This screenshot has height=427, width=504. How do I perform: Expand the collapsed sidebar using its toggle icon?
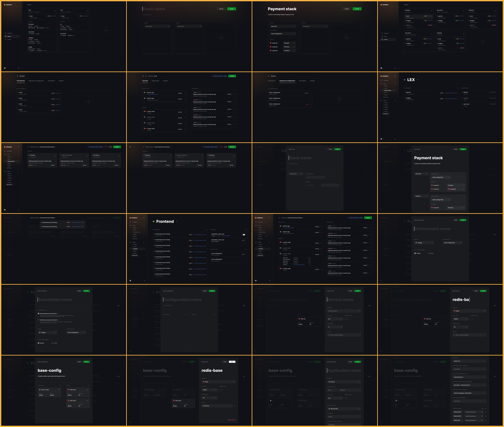point(130,147)
